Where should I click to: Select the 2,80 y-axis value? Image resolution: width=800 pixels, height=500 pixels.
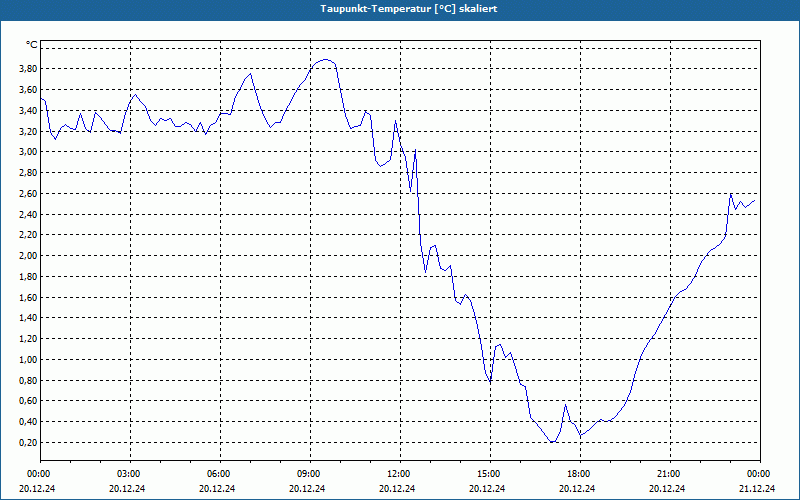pos(29,173)
